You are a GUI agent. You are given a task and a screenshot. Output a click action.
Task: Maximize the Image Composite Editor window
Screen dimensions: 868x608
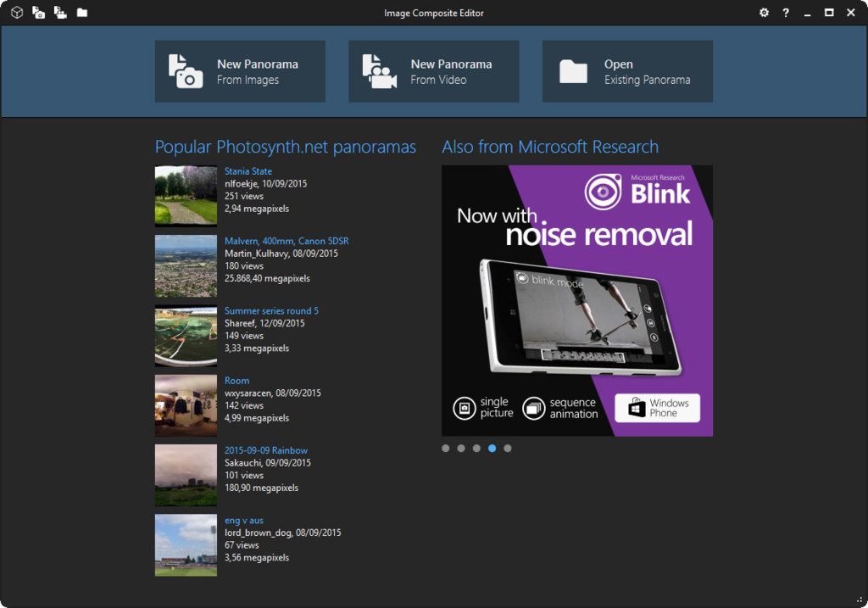829,13
